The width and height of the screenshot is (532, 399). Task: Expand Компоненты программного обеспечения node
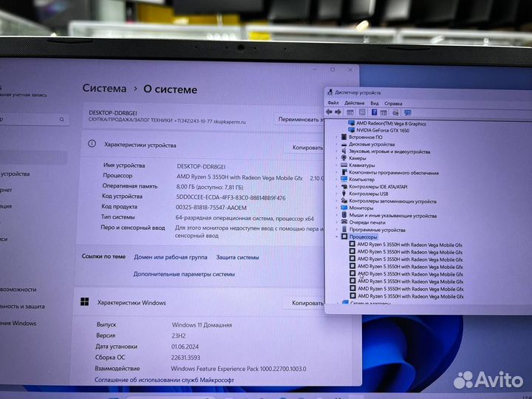pos(337,172)
